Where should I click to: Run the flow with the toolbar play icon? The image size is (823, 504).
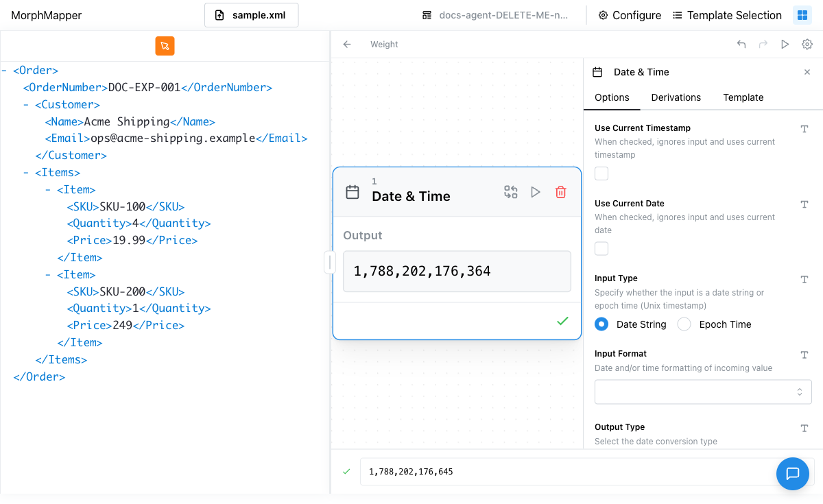pos(785,45)
